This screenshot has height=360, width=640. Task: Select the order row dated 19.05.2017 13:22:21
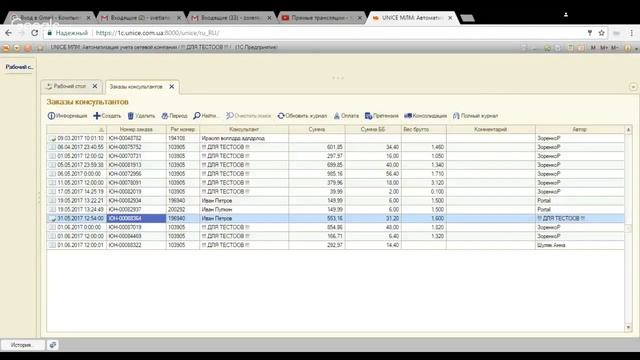pos(336,200)
